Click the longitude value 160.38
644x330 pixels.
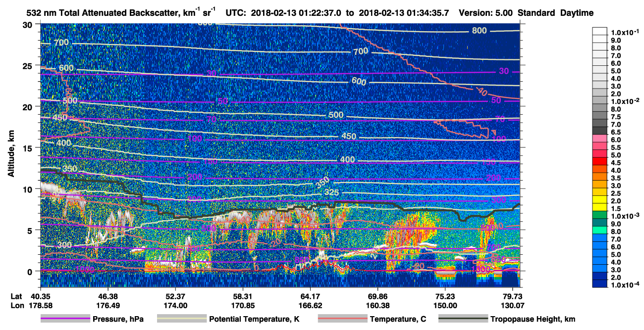[377, 305]
